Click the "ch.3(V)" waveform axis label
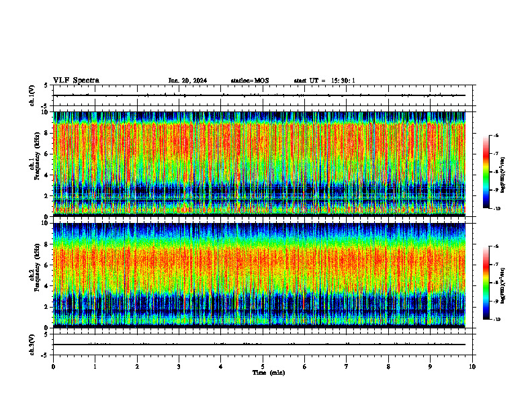 32,345
